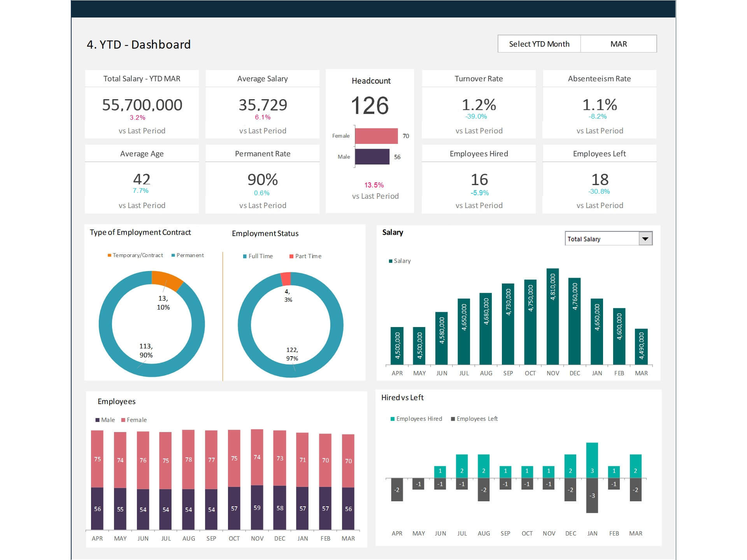Select the Turnover Rate KPI card

pyautogui.click(x=479, y=105)
